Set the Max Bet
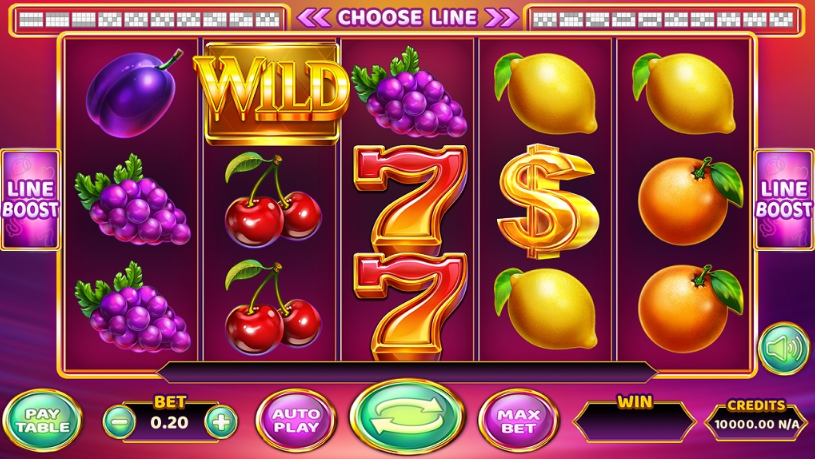This screenshot has height=459, width=815. coord(518,420)
